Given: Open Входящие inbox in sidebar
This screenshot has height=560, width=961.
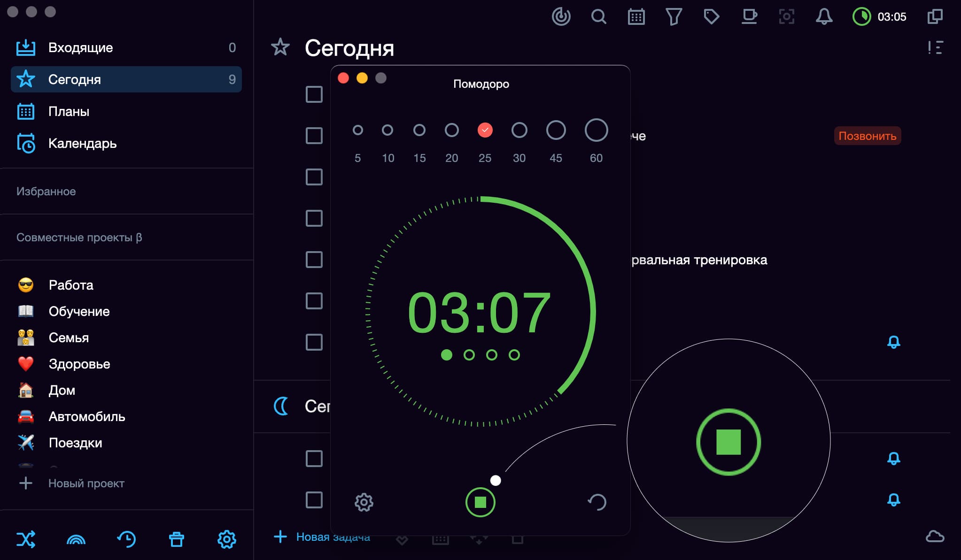Looking at the screenshot, I should (126, 47).
